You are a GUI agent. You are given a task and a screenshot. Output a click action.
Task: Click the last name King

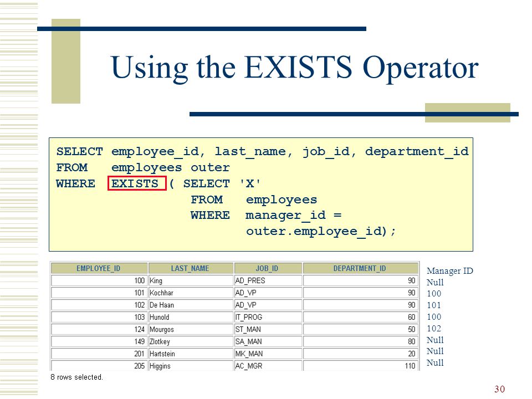click(191, 280)
